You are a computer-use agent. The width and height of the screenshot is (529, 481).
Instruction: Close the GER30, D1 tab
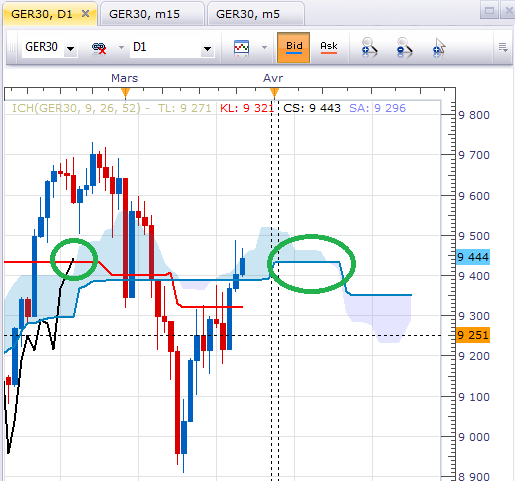(86, 13)
